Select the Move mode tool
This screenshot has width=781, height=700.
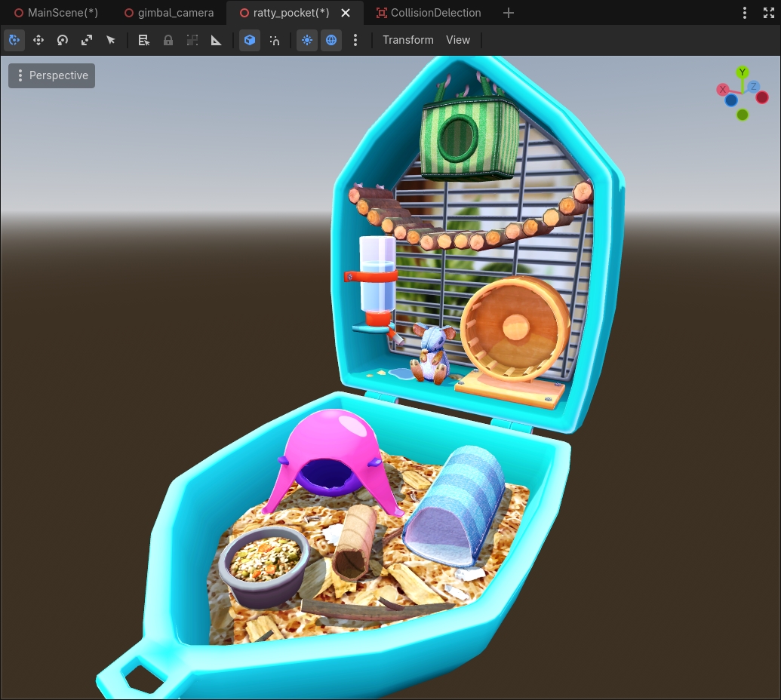pyautogui.click(x=38, y=40)
